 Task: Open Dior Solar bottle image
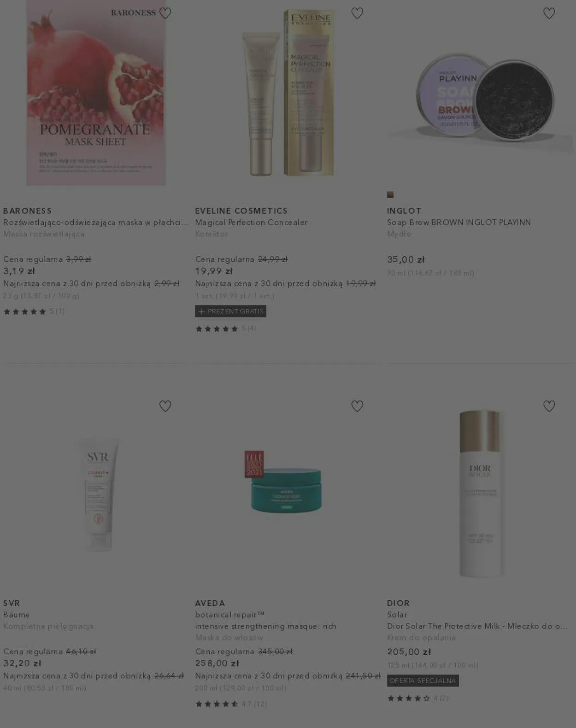coord(480,493)
